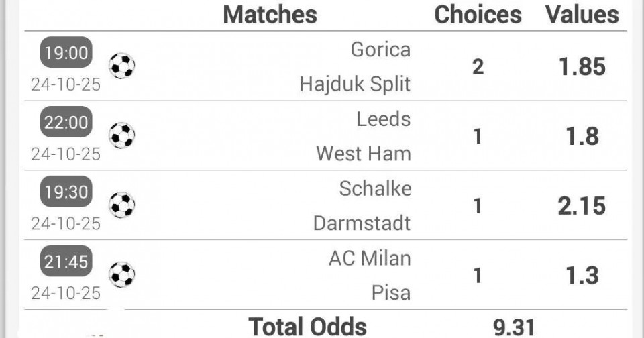Viewport: 644px width, 338px height.
Task: Open the Hajduk Split team name
Action: click(355, 84)
